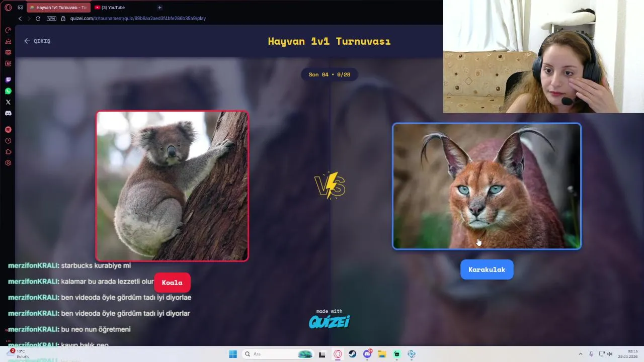Open clock and date in taskbar
The height and width of the screenshot is (362, 644).
pos(629,354)
